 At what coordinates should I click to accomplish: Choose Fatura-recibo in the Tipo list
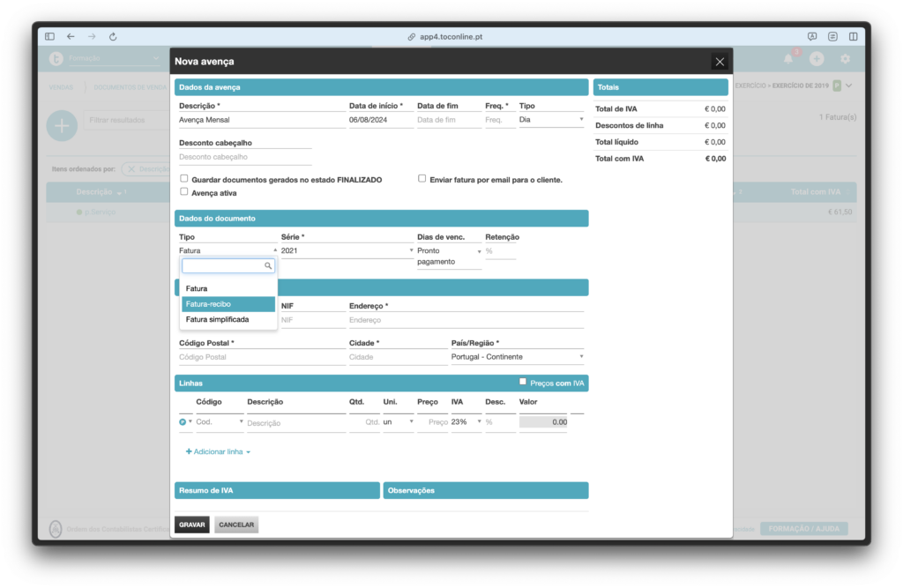tap(228, 304)
